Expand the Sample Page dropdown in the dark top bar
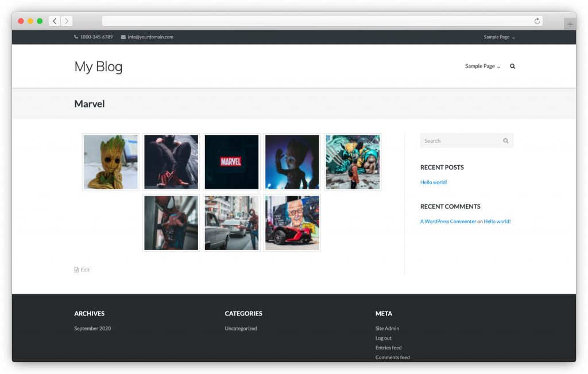Viewport: 588px width, 374px height. [x=513, y=37]
